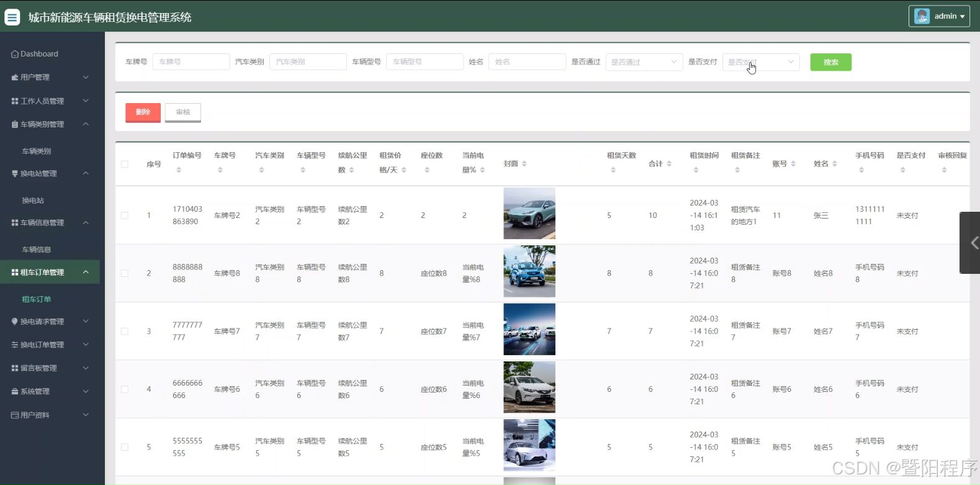Click into the 车辆型号 input field
The width and height of the screenshot is (980, 485).
coord(425,62)
